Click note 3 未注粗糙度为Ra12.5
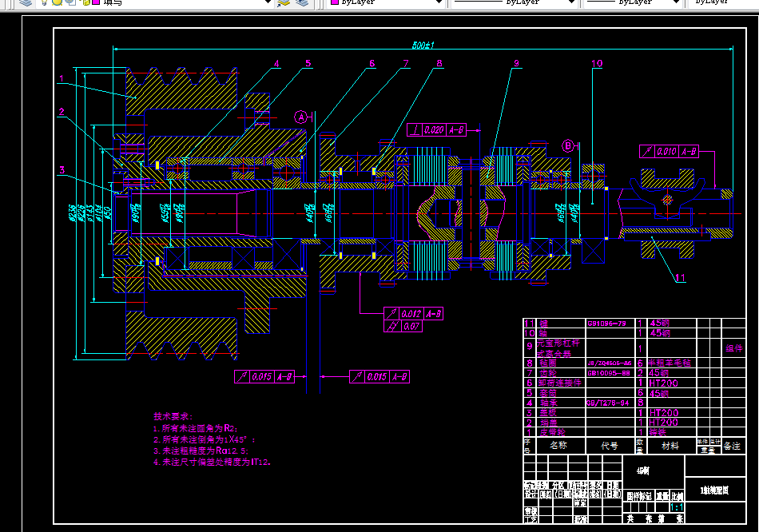The image size is (759, 532). point(201,451)
